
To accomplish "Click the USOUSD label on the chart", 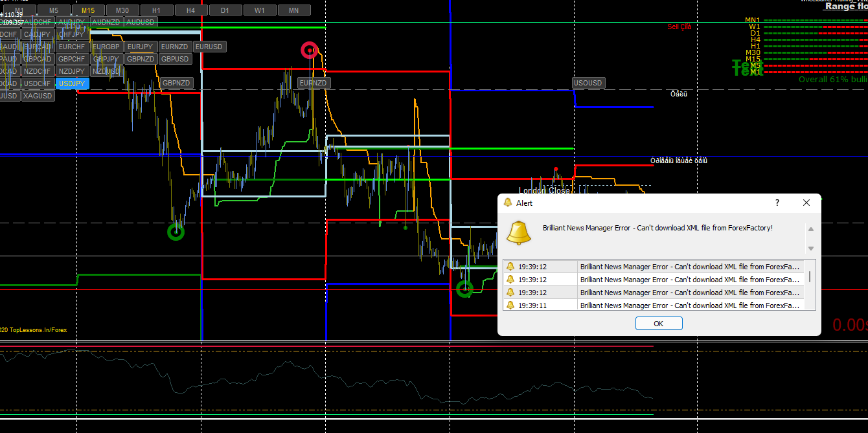I will coord(588,83).
